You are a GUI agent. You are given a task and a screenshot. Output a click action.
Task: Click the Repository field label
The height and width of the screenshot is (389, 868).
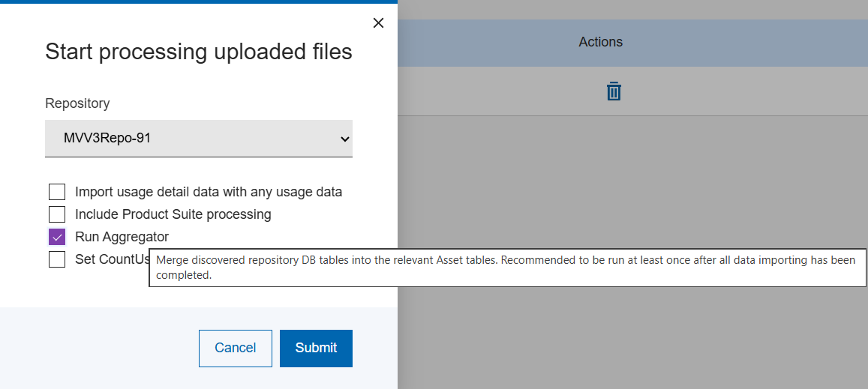point(77,103)
